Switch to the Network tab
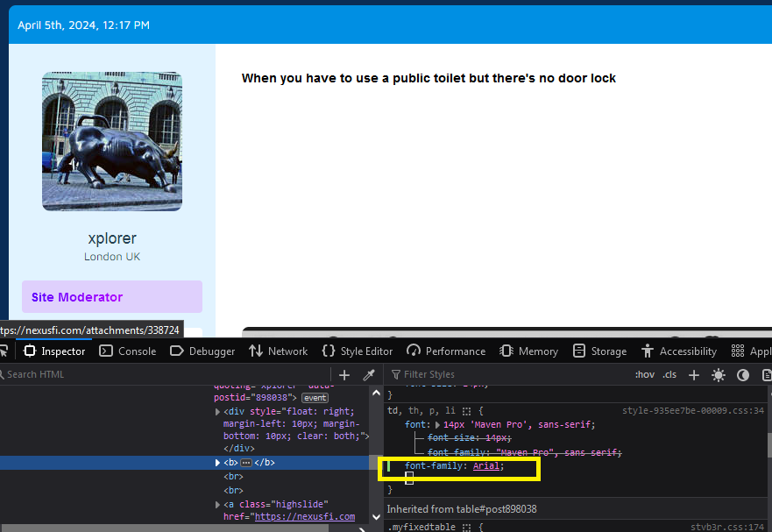The width and height of the screenshot is (772, 532). [x=278, y=351]
